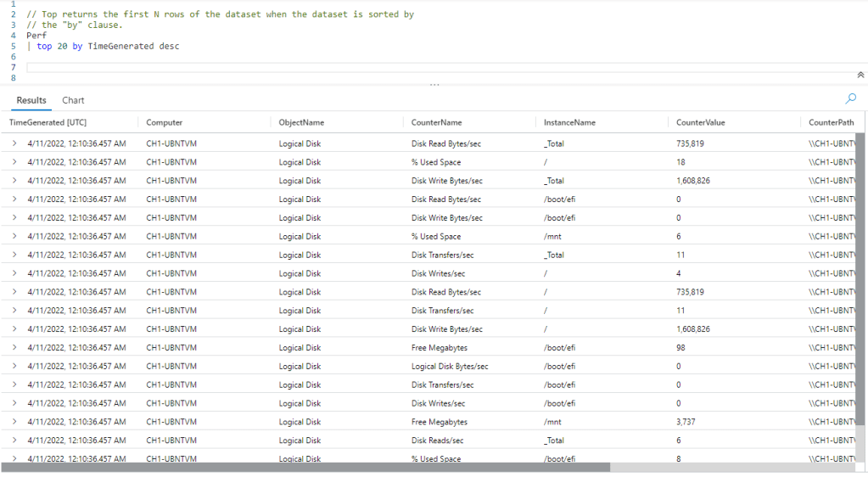Click the InstanceName column header

coord(569,122)
